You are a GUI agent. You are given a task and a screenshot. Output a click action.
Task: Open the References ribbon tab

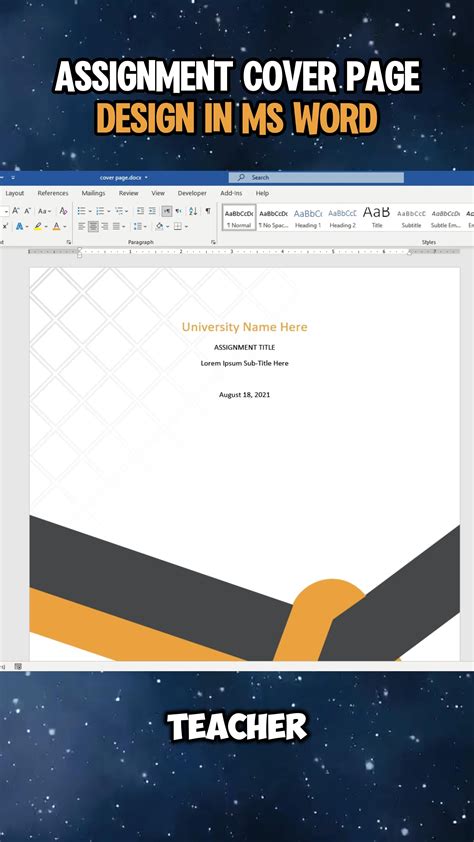point(53,193)
